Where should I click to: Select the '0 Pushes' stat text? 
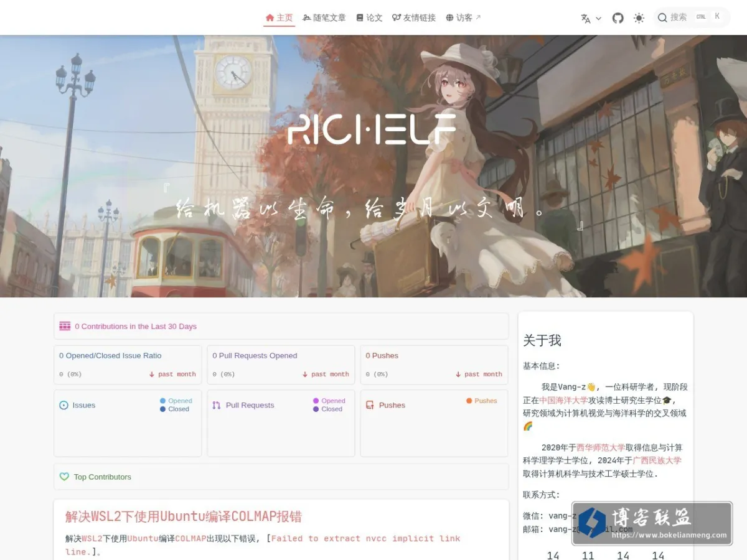click(x=382, y=356)
